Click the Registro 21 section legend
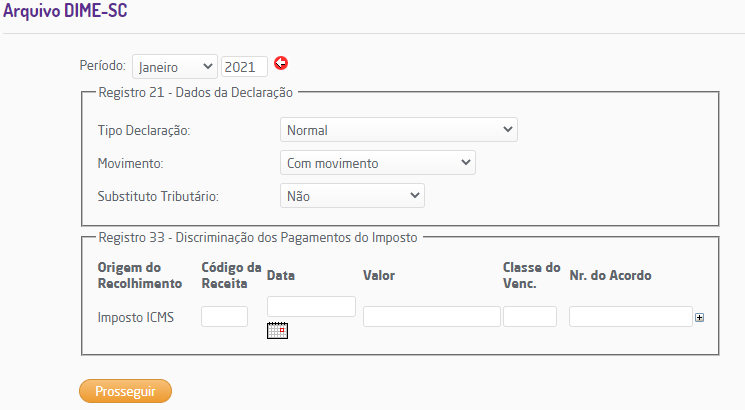 [x=195, y=93]
